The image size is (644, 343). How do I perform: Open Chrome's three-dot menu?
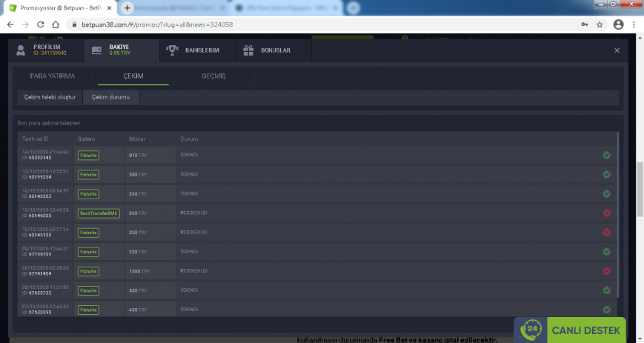[x=634, y=24]
